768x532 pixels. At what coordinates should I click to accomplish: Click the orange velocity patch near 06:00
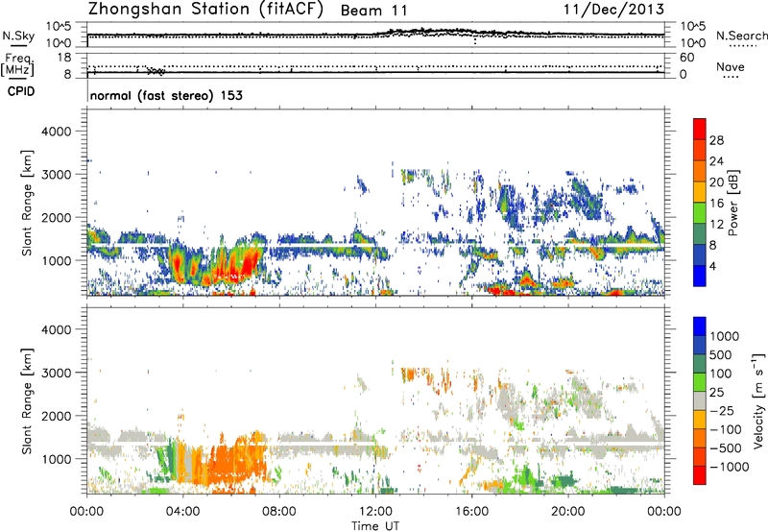235,461
